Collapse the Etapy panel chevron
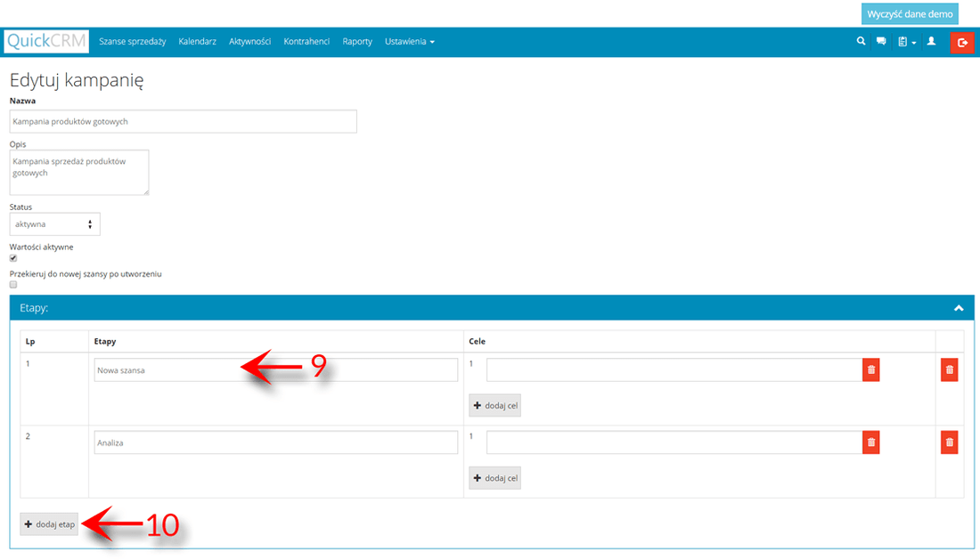This screenshot has height=560, width=980. tap(959, 308)
